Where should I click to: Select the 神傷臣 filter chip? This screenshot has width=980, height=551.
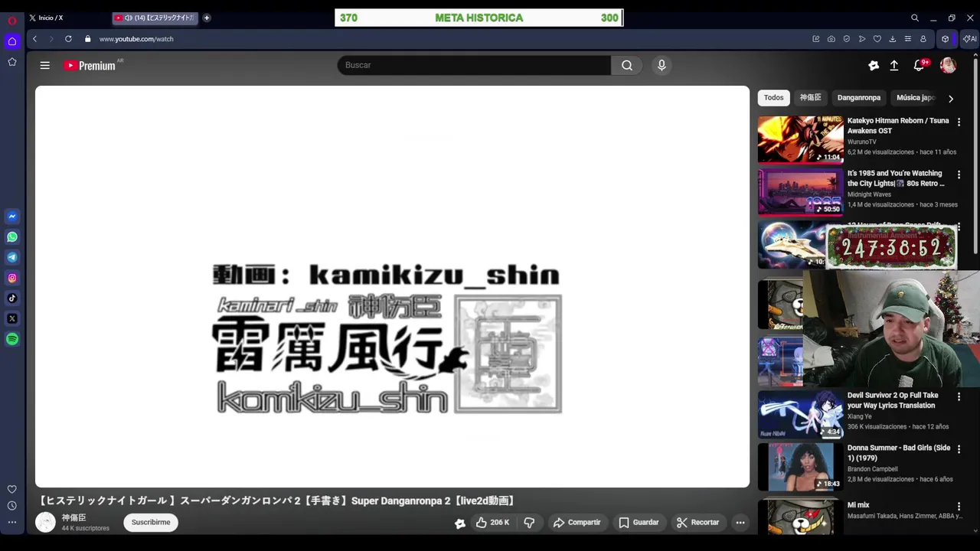point(810,98)
